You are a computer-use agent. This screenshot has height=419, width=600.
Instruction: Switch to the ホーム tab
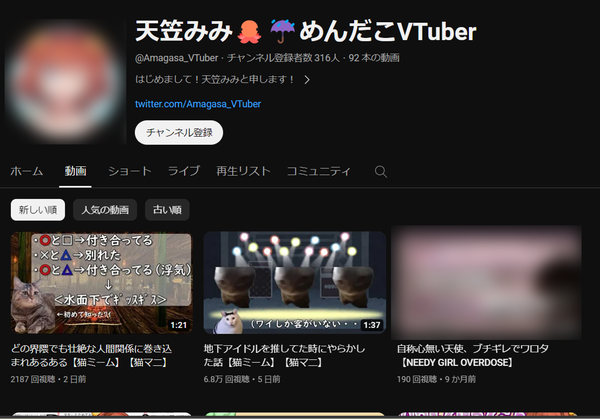pos(26,171)
